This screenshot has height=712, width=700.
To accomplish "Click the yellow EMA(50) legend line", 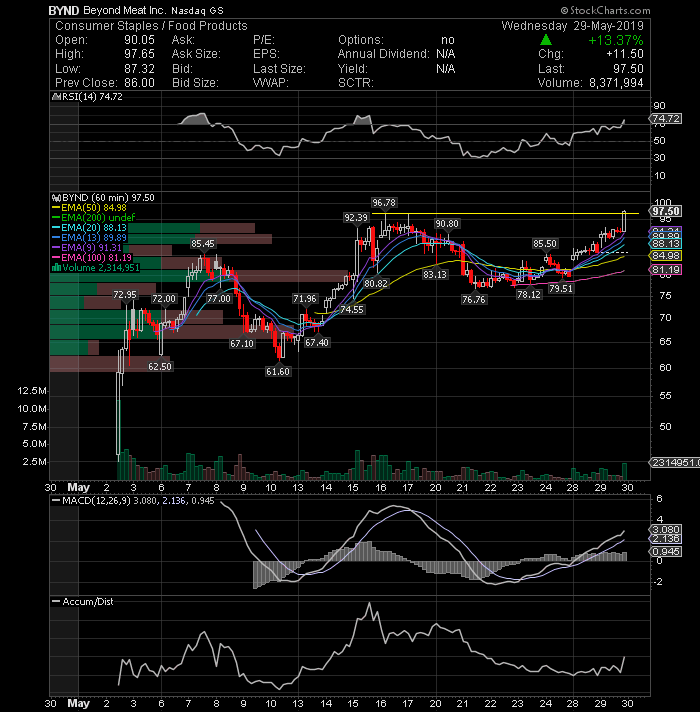I will coord(56,208).
